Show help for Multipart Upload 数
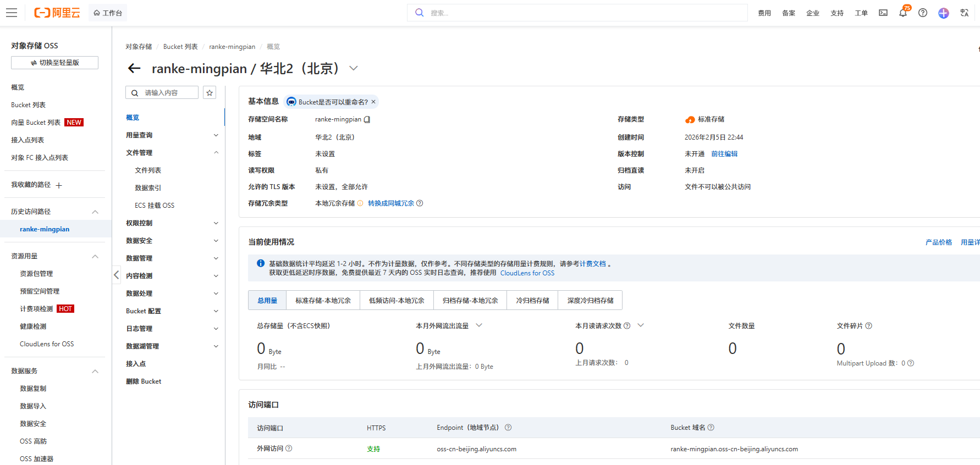The width and height of the screenshot is (980, 465). (x=911, y=363)
